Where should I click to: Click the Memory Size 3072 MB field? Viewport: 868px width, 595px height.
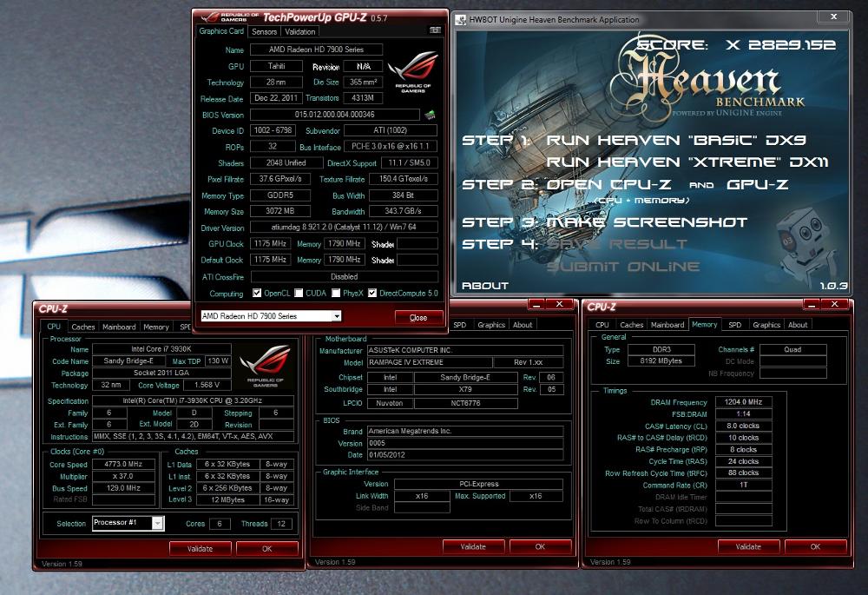280,211
